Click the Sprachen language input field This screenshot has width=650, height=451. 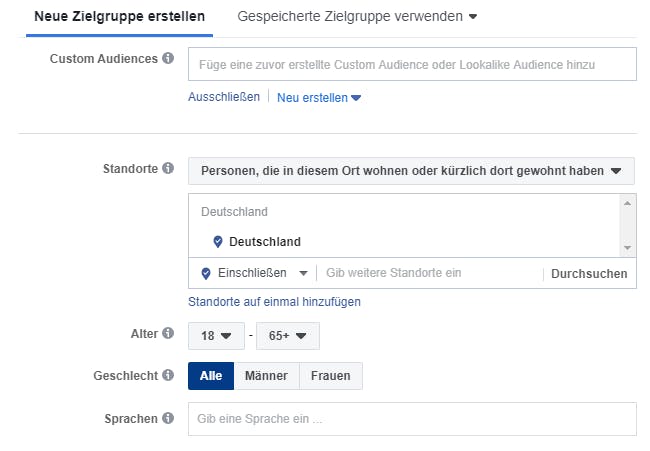tap(411, 419)
